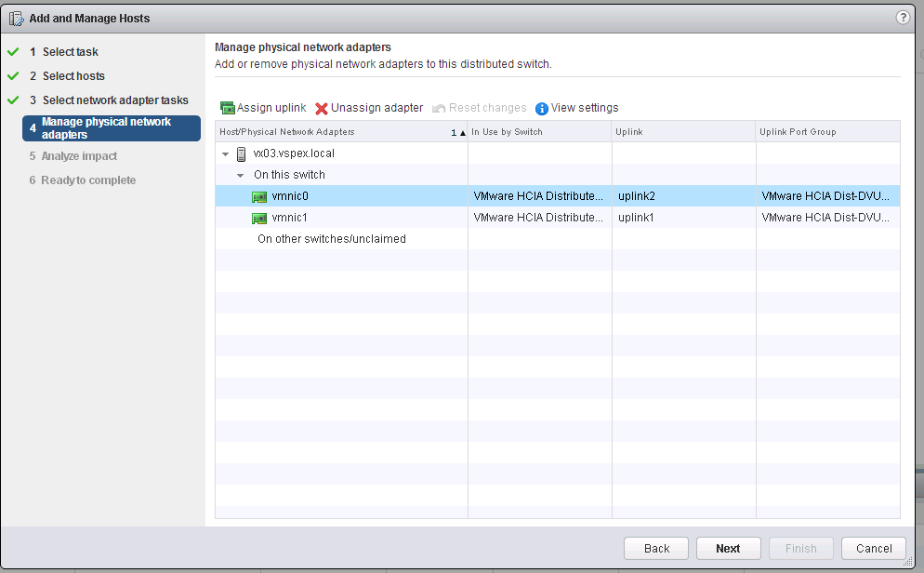The image size is (924, 573).
Task: Click VMware HCIA Distribute... cell for vmnic0
Action: point(538,196)
